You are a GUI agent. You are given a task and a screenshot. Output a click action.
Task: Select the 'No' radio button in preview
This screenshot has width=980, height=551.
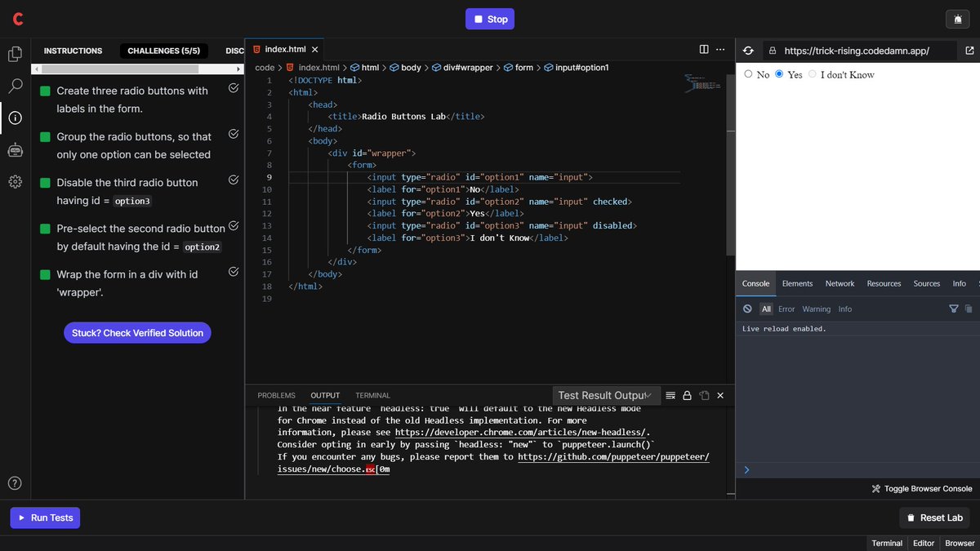click(748, 74)
